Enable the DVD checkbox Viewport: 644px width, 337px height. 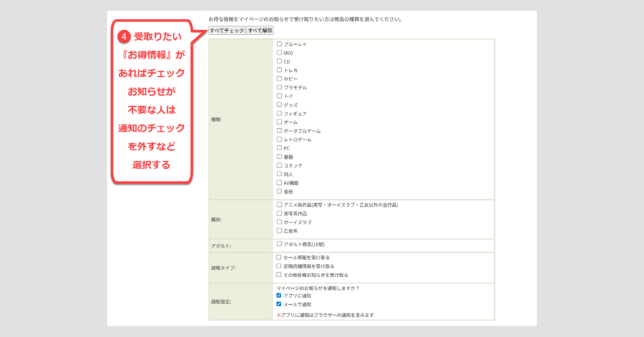(279, 53)
